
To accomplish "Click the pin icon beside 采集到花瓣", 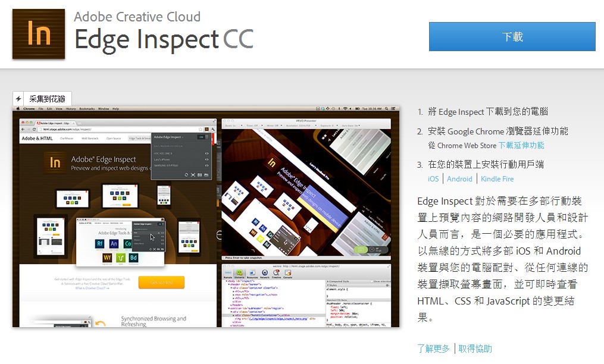I will point(19,99).
